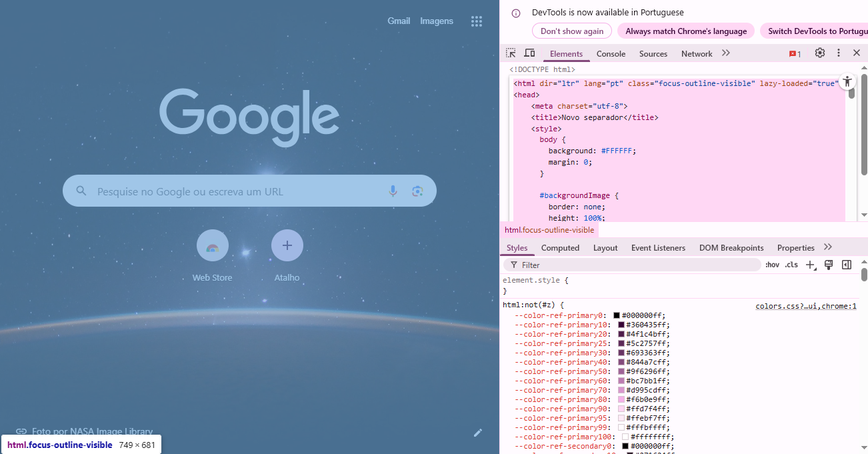The width and height of the screenshot is (868, 454).
Task: Toggle the :hov element state panel
Action: (x=772, y=265)
